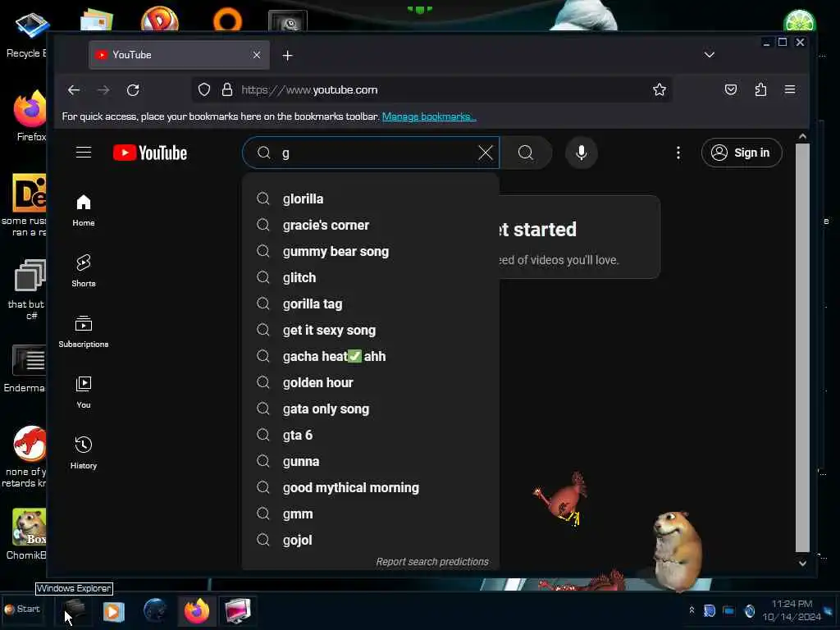Open the Manage bookmarks link
Viewport: 840px width, 630px height.
pos(428,116)
